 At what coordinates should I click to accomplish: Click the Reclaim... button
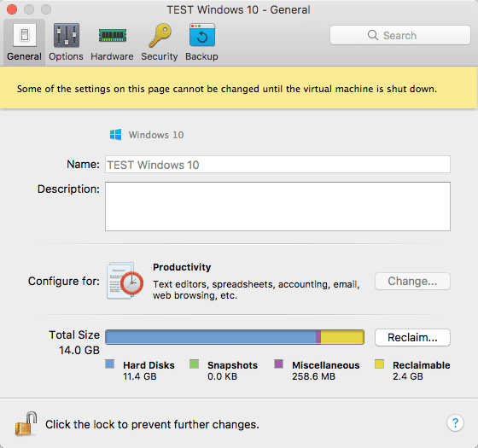pyautogui.click(x=412, y=337)
